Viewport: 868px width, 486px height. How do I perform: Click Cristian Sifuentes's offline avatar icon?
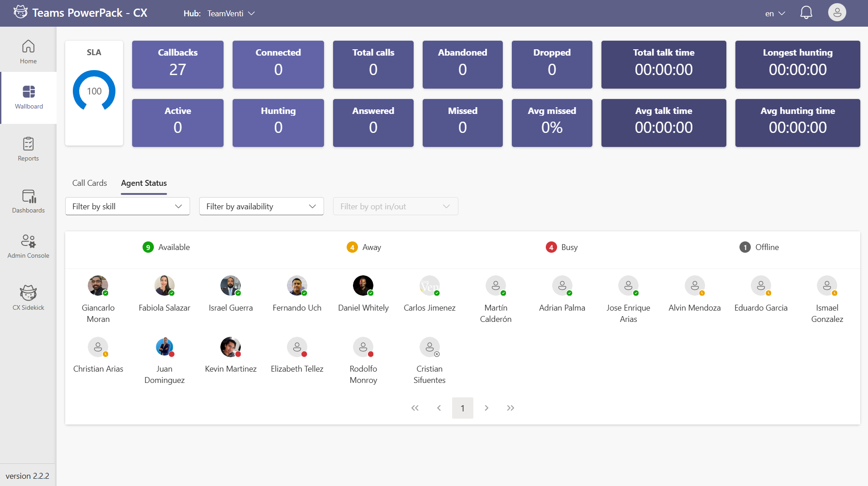(429, 347)
